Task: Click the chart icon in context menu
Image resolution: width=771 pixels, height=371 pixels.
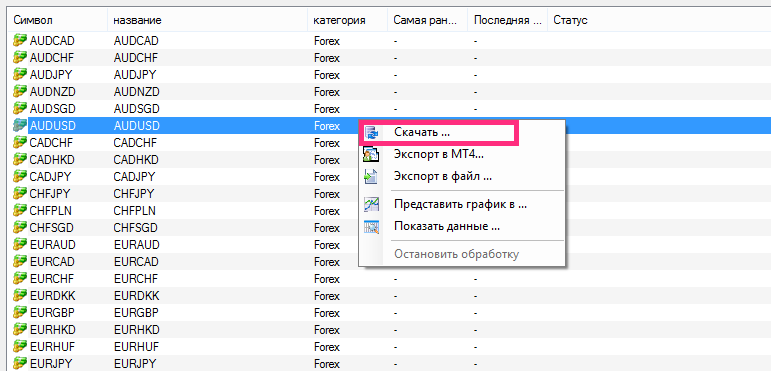Action: (371, 204)
